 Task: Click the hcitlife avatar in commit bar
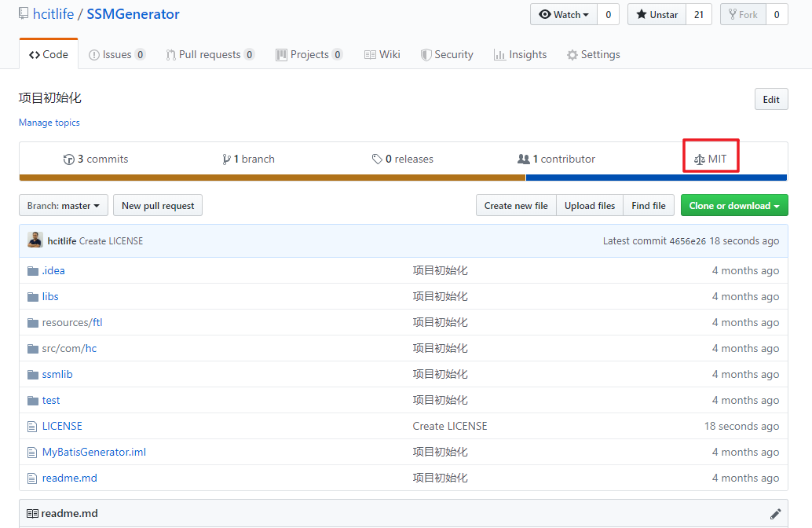click(35, 240)
